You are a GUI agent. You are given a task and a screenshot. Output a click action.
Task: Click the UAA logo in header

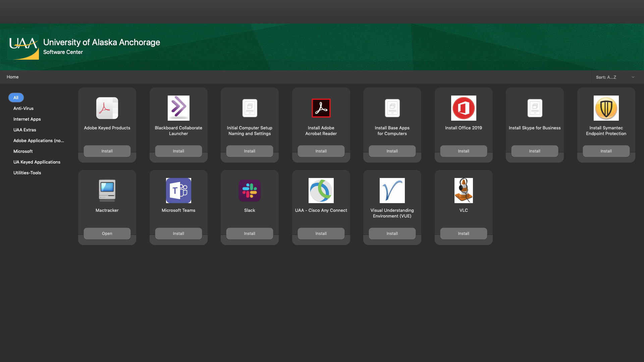point(23,47)
